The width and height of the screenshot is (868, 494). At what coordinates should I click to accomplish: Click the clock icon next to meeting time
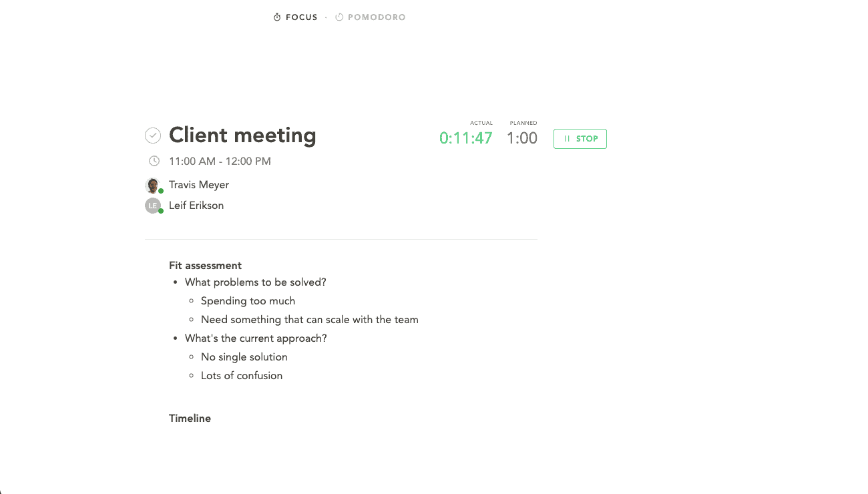154,160
